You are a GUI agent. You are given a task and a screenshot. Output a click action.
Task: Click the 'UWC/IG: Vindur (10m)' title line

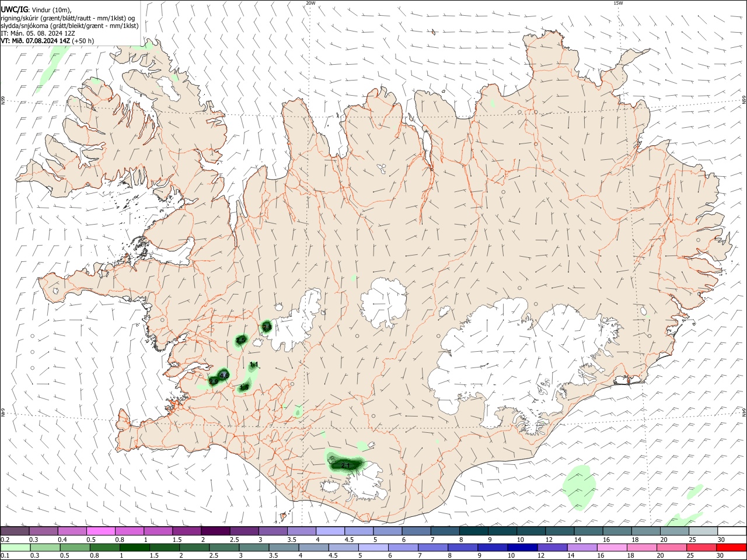(36, 10)
